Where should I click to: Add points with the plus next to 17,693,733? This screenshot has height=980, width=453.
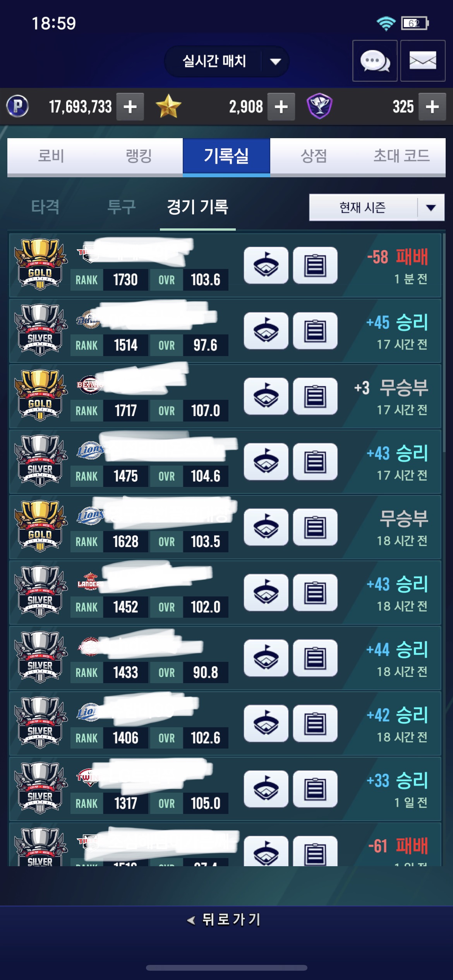coord(130,106)
